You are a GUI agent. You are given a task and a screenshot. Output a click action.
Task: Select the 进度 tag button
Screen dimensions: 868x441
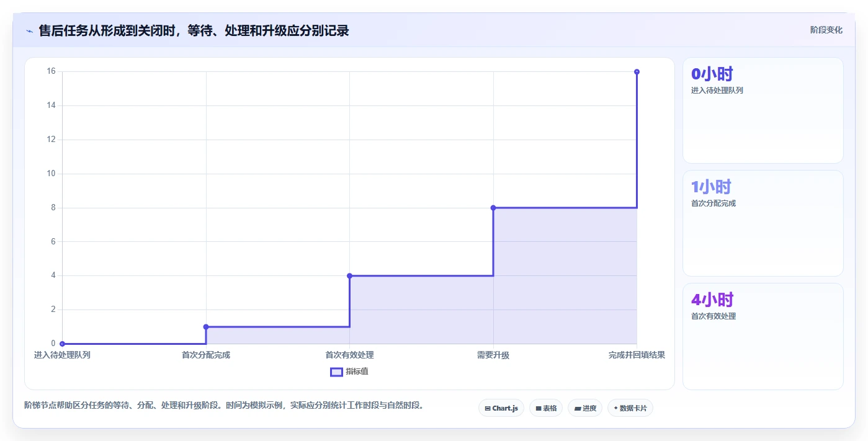[585, 408]
